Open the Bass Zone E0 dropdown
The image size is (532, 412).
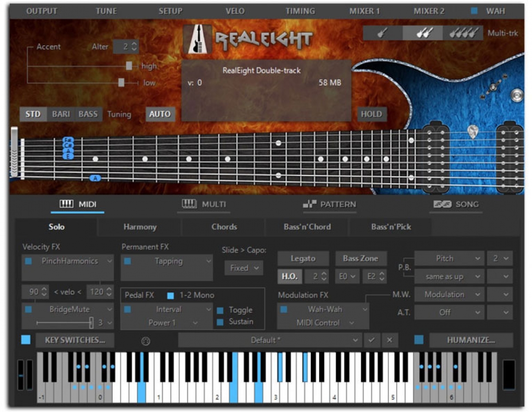tap(347, 277)
